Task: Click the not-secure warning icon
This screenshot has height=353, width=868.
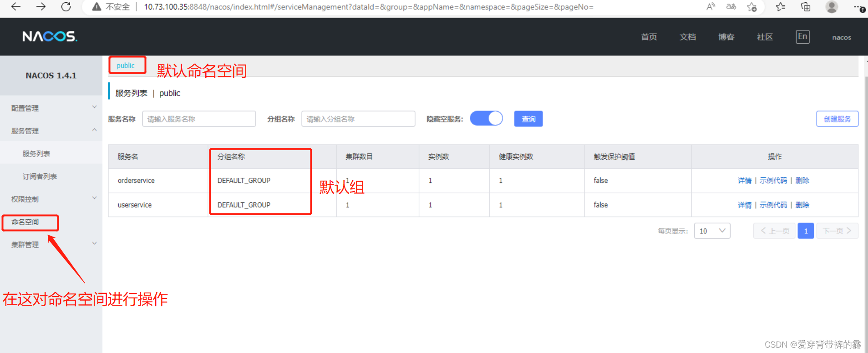Action: click(96, 7)
